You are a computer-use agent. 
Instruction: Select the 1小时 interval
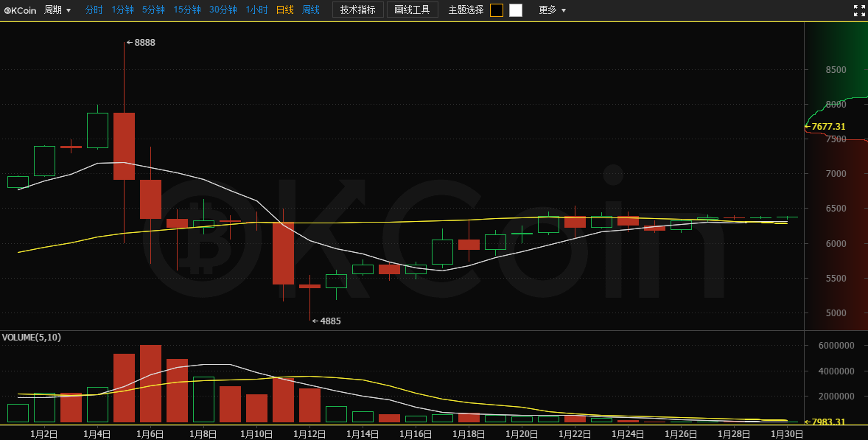(256, 10)
